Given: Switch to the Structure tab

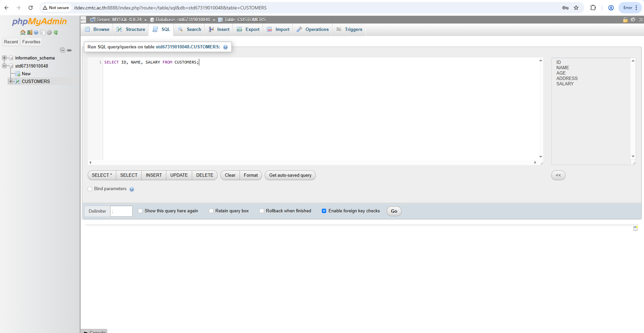Looking at the screenshot, I should (131, 30).
